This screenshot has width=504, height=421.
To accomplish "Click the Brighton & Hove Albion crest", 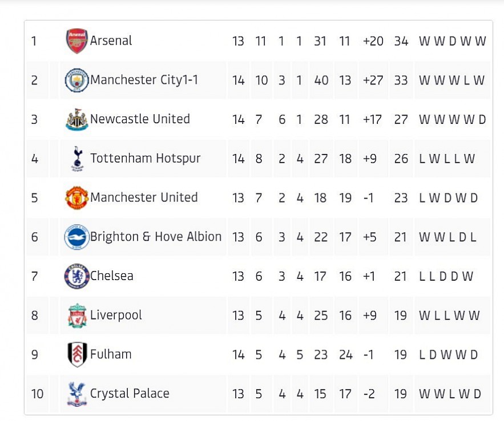I will pos(76,237).
